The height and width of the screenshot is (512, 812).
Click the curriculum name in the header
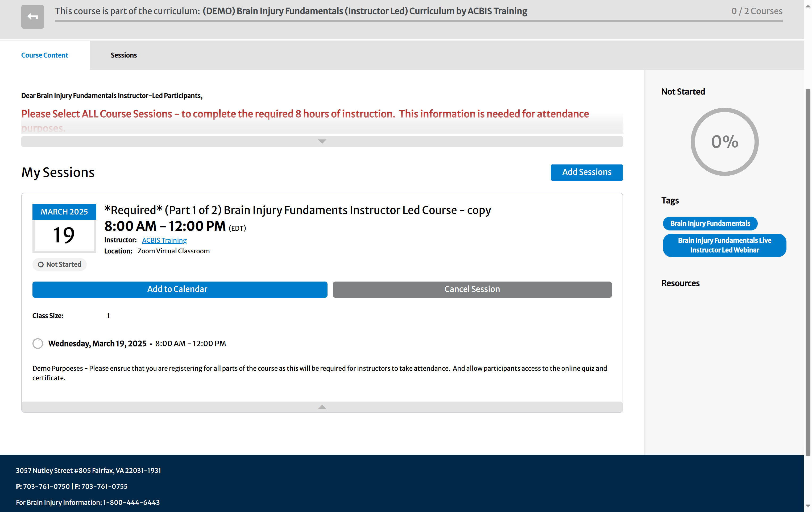(x=365, y=11)
